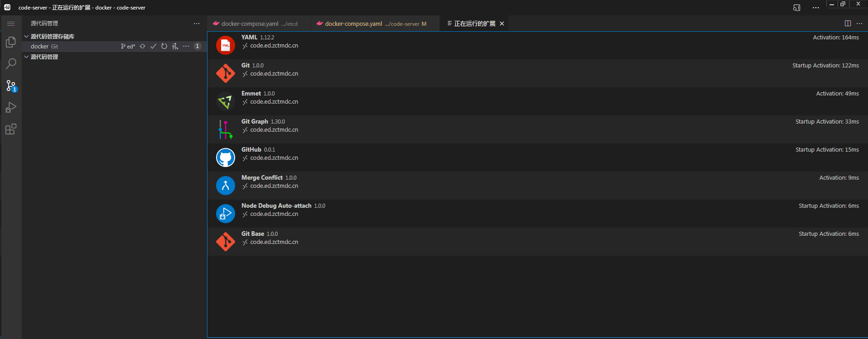Open the source control panel's more actions menu
The image size is (868, 339).
pyautogui.click(x=197, y=24)
